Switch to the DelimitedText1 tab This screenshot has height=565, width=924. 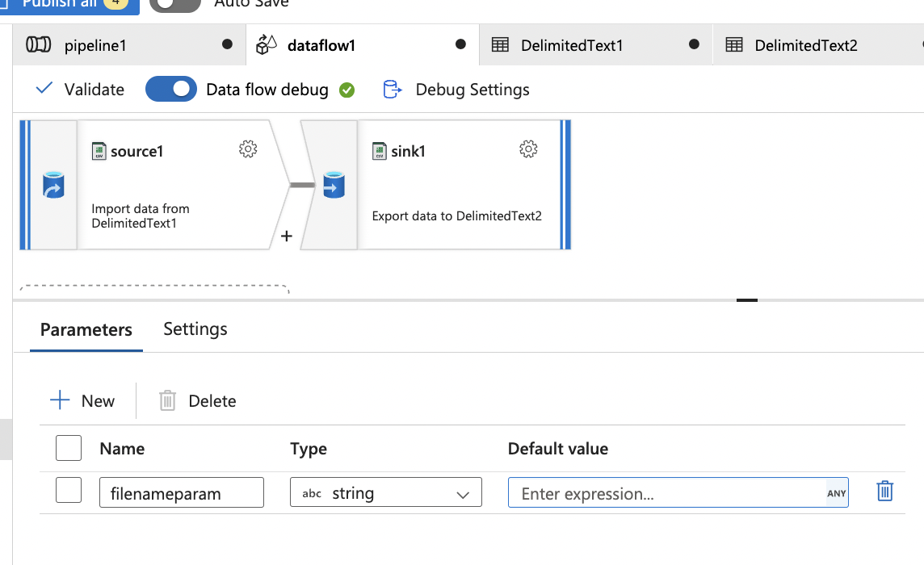pyautogui.click(x=572, y=45)
